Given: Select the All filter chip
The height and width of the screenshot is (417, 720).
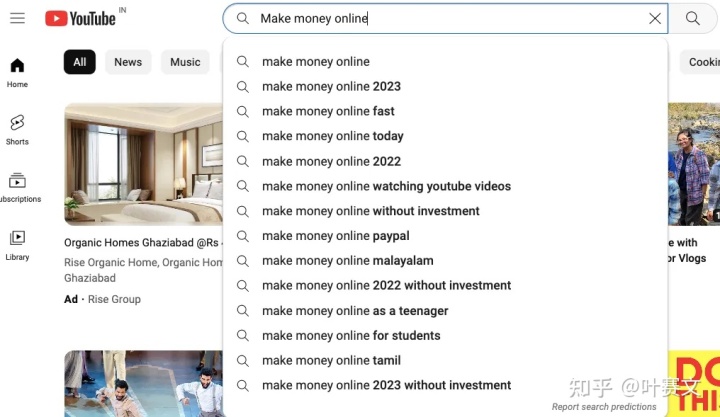Looking at the screenshot, I should pos(79,62).
